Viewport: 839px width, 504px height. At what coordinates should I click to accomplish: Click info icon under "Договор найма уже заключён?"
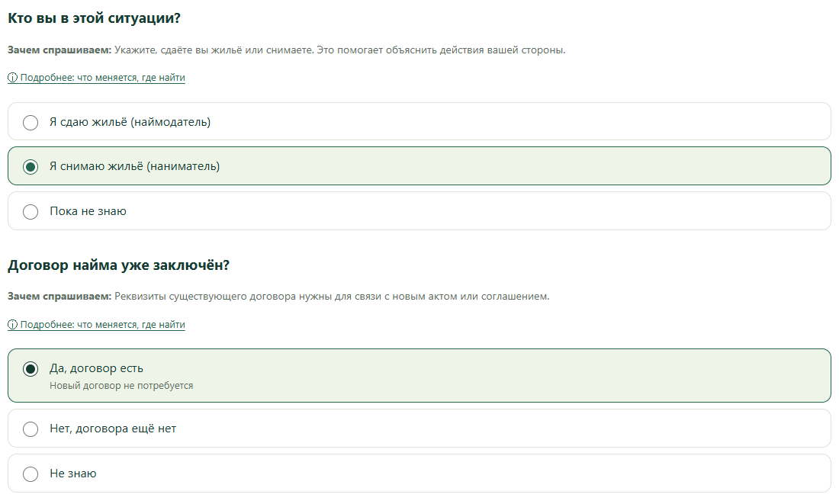click(x=12, y=325)
